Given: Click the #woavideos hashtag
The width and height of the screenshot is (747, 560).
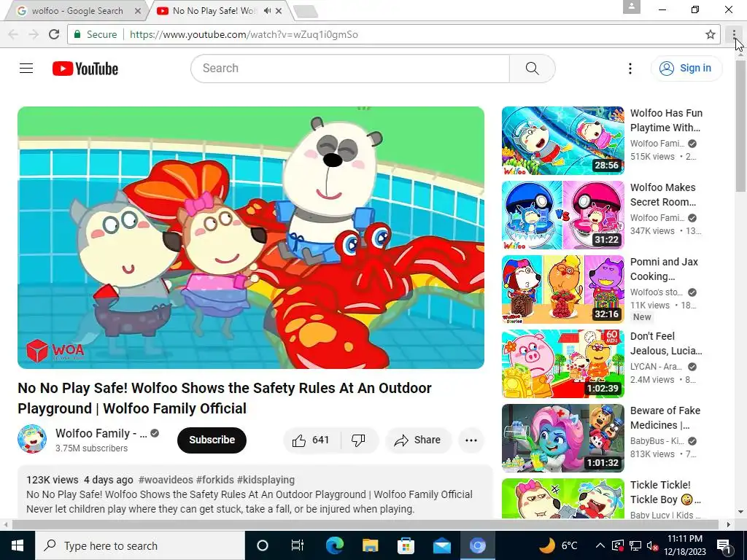Looking at the screenshot, I should pyautogui.click(x=166, y=480).
